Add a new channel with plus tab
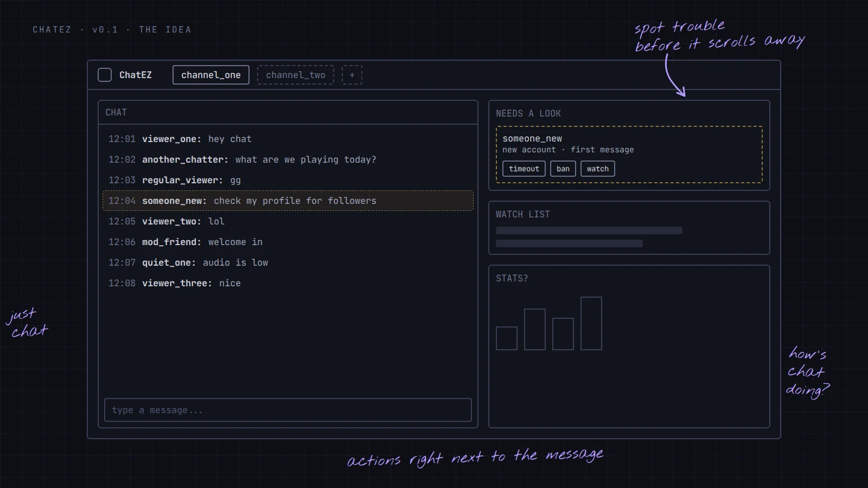 tap(352, 75)
